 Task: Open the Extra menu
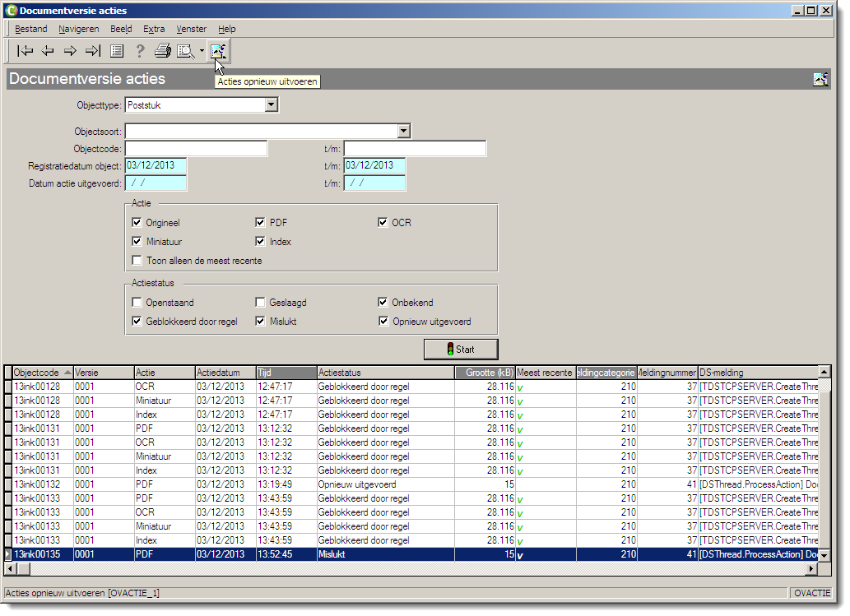pos(154,29)
